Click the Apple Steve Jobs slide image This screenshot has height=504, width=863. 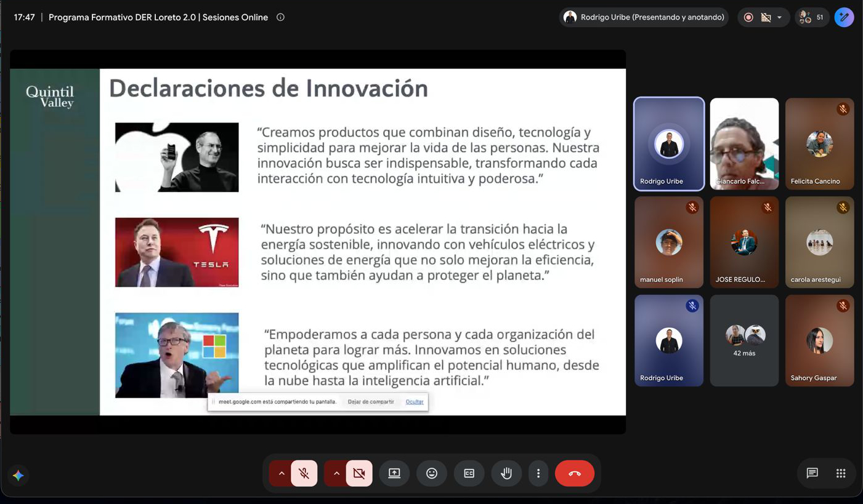point(177,157)
